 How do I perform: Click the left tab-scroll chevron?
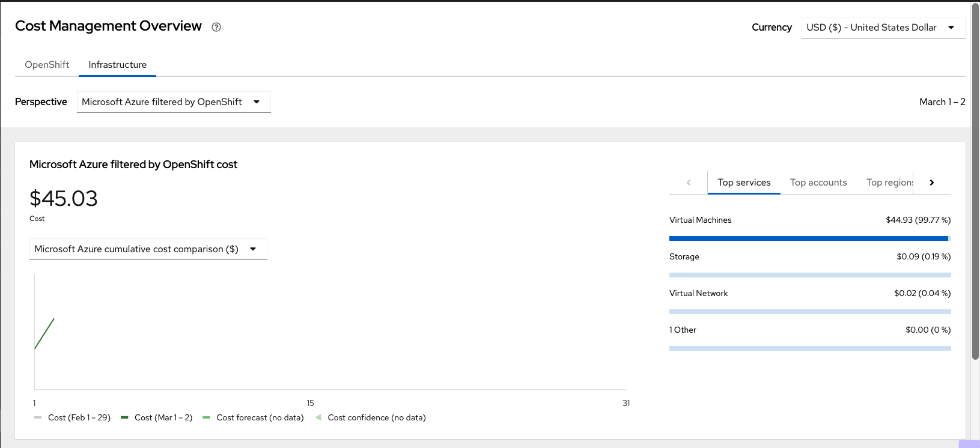(x=689, y=183)
